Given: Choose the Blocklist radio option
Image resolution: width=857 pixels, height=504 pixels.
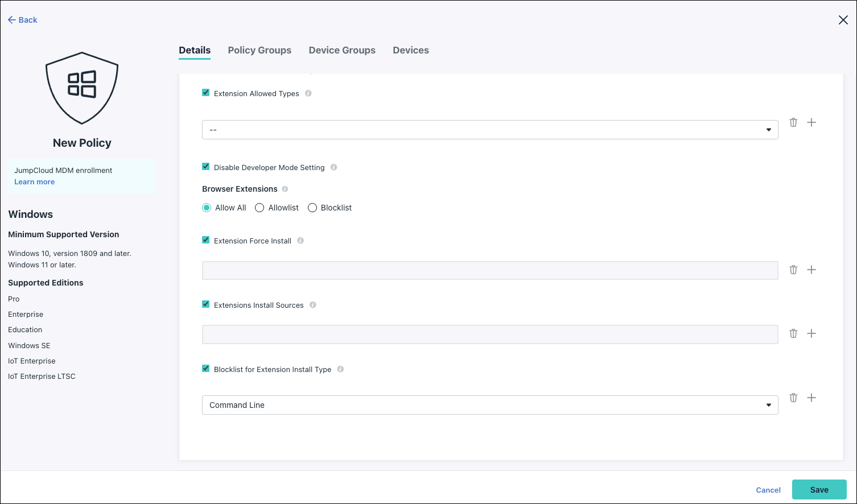Looking at the screenshot, I should click(312, 208).
